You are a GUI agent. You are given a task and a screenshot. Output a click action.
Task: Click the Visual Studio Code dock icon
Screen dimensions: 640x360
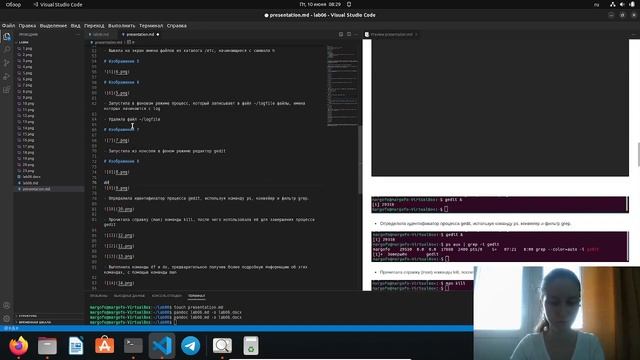point(162,346)
